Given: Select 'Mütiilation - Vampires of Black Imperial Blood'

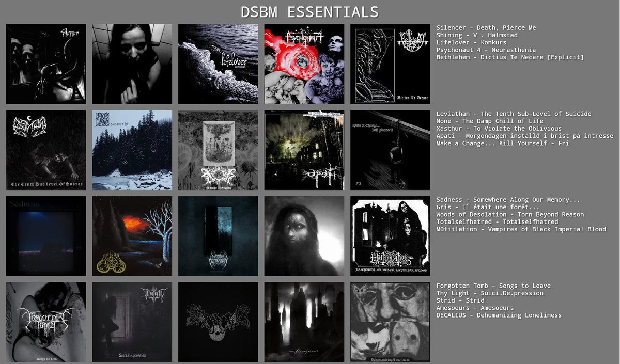Looking at the screenshot, I should (521, 229).
